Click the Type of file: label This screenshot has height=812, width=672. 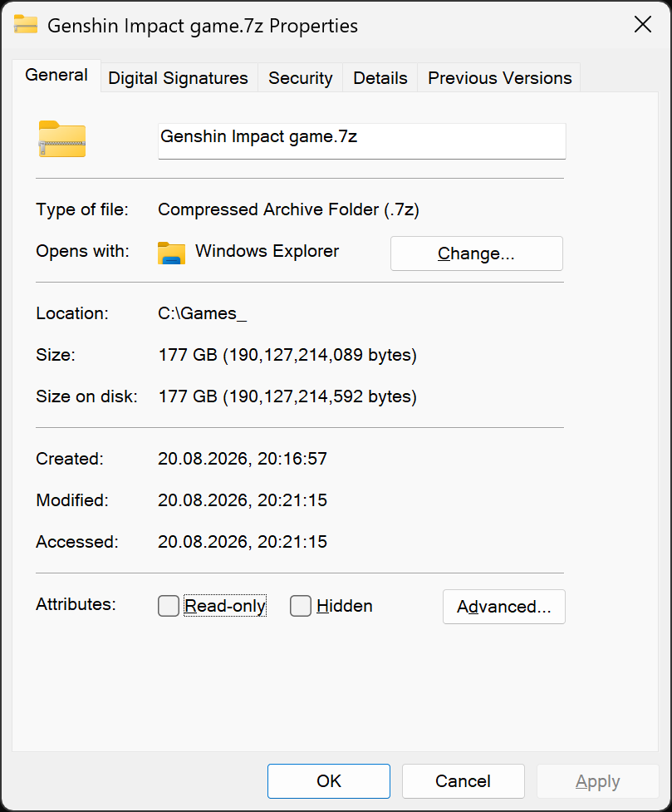point(81,209)
